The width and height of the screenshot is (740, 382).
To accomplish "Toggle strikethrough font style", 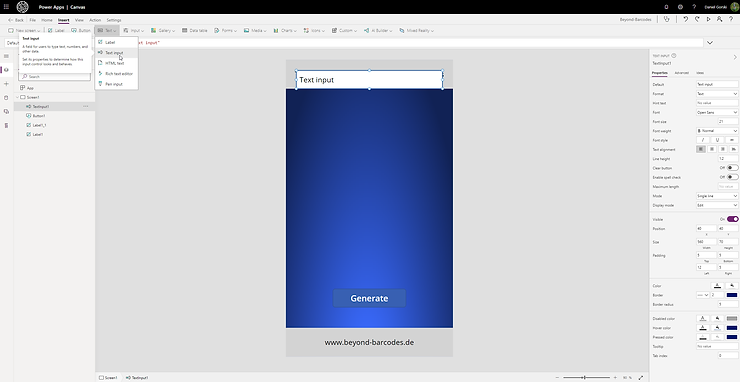I will point(732,140).
